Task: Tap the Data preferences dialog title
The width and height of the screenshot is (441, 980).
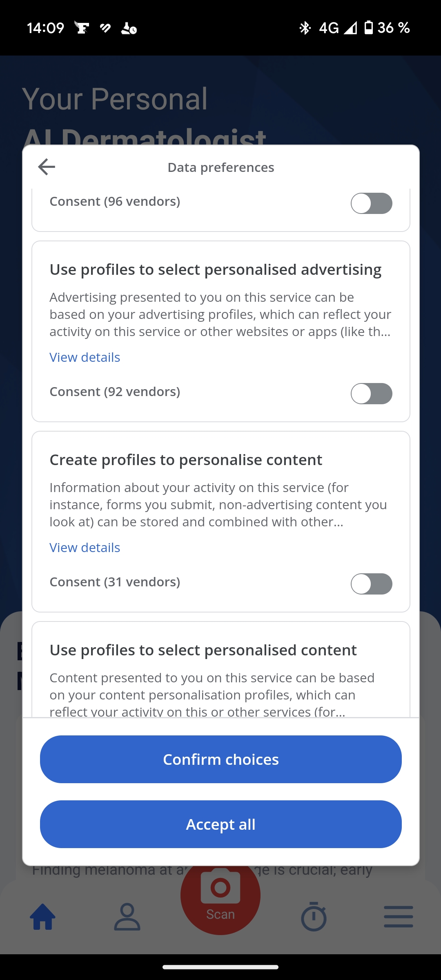Action: click(221, 167)
